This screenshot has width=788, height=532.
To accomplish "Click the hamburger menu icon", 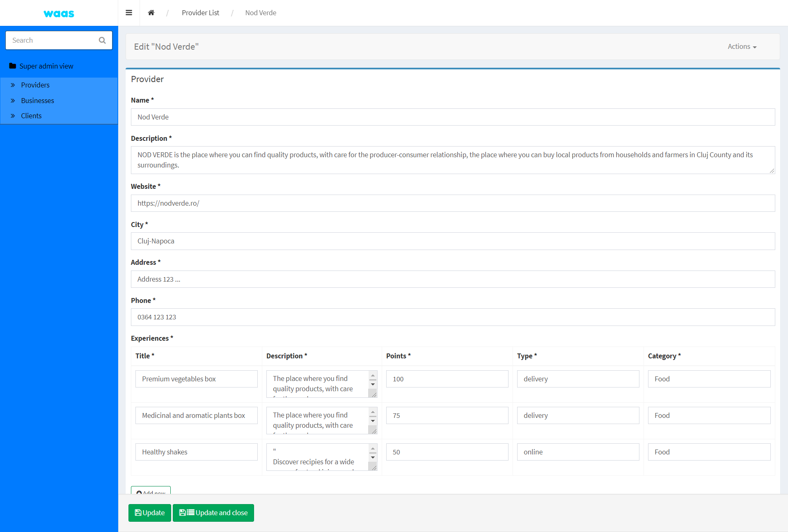I will click(x=129, y=13).
